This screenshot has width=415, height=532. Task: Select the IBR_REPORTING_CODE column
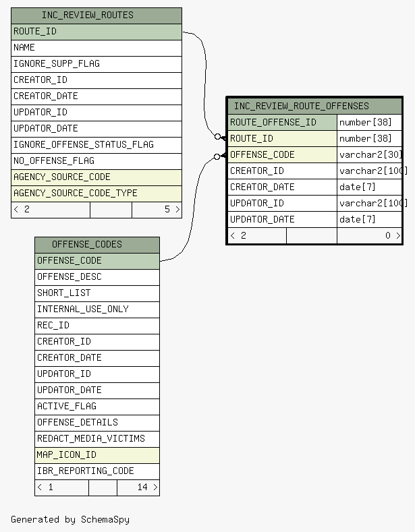97,471
